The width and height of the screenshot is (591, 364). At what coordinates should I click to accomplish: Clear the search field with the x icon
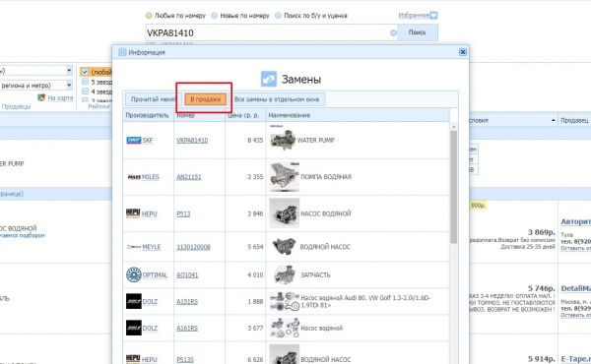point(393,33)
